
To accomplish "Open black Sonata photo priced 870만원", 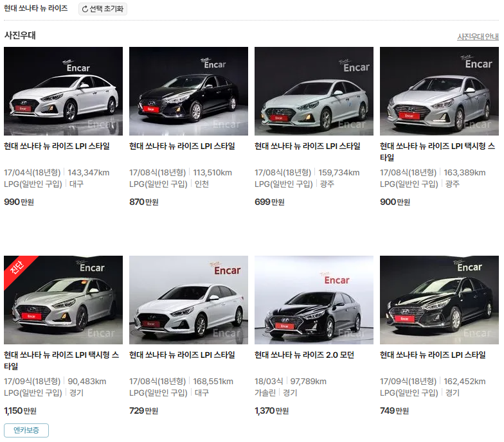I will coord(189,91).
